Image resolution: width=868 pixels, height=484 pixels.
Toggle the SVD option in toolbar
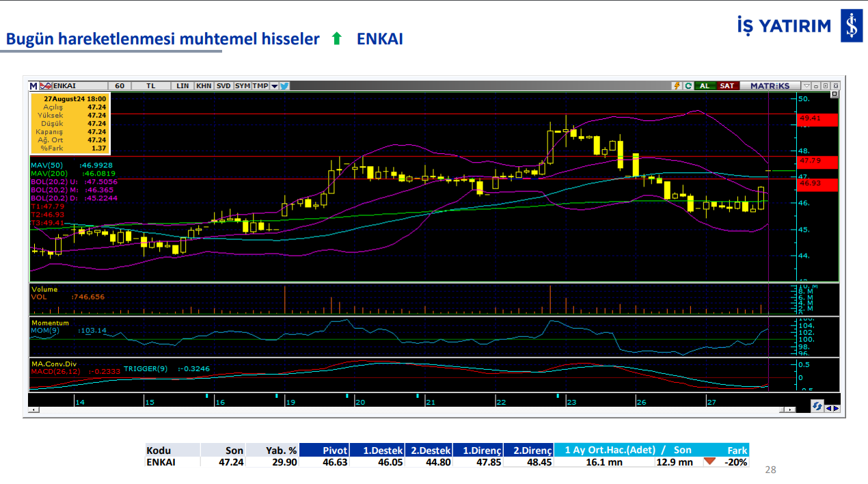(x=223, y=86)
